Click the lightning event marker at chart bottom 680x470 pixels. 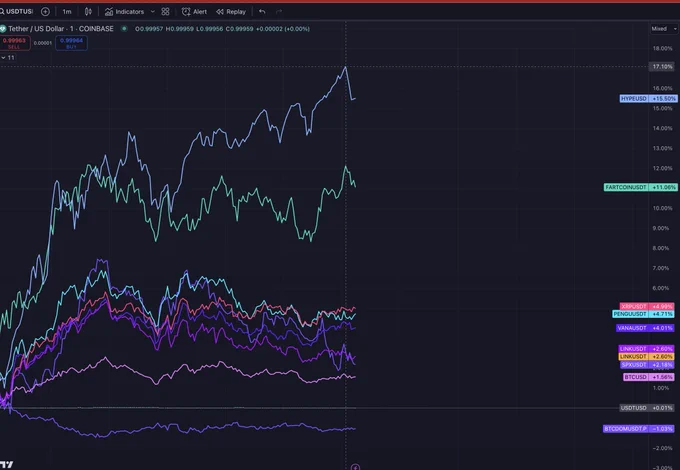355,467
